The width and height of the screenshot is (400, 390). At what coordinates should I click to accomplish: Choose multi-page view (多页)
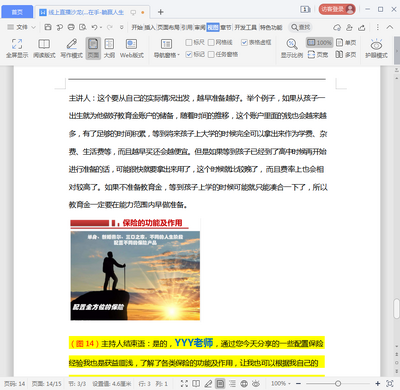click(346, 54)
